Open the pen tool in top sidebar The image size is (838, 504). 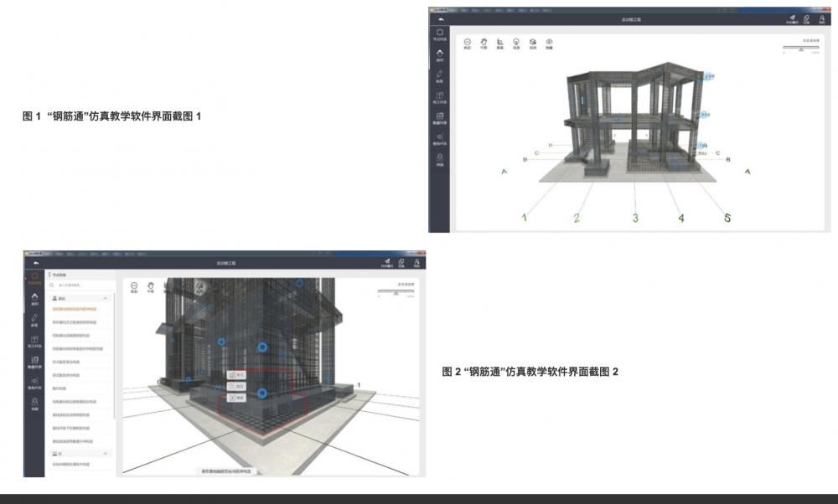440,75
